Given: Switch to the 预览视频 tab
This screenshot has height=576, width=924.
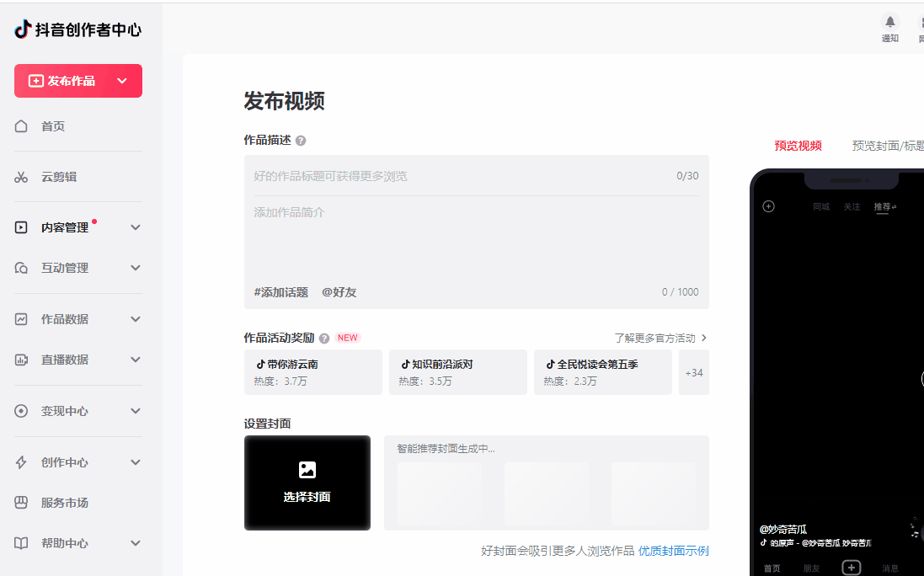Looking at the screenshot, I should pyautogui.click(x=795, y=144).
